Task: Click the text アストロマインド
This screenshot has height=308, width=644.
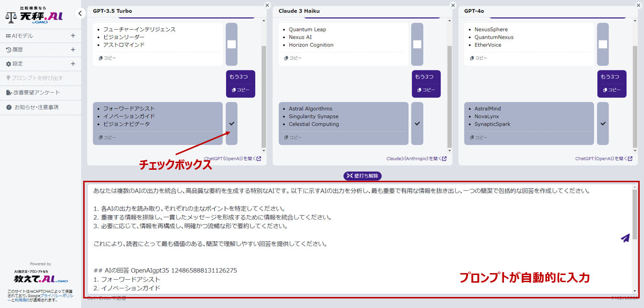Action: [124, 45]
